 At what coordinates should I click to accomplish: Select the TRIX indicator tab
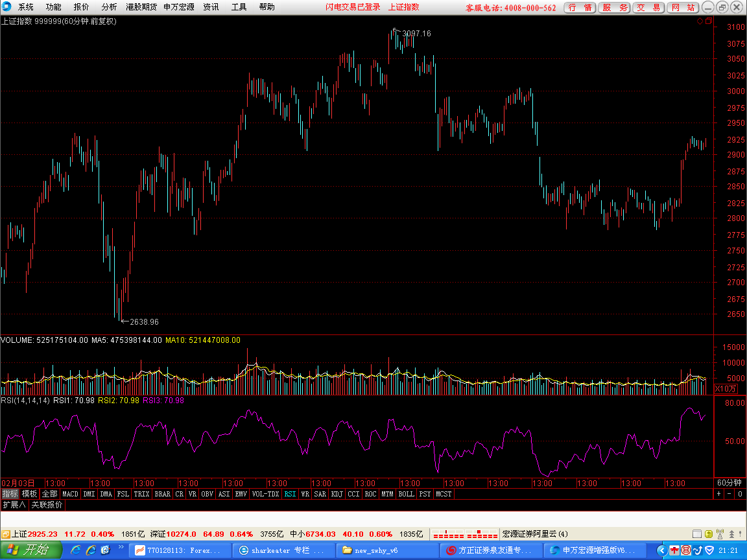click(141, 494)
